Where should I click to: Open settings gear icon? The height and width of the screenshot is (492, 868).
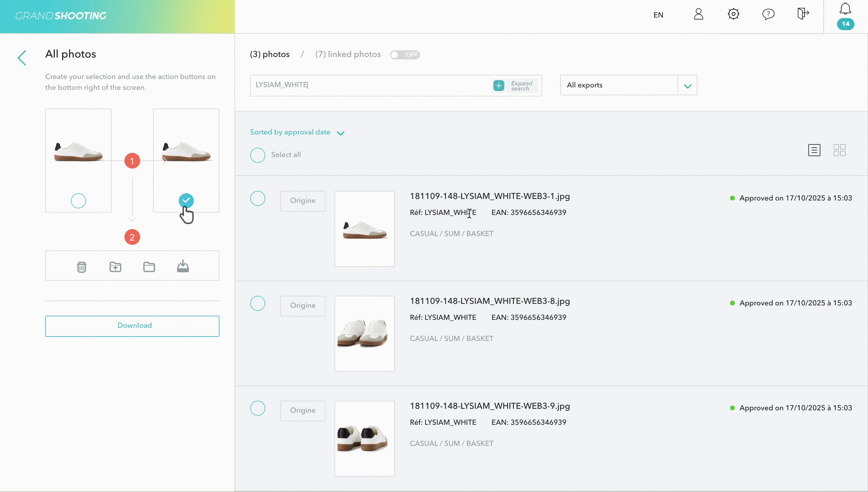click(733, 14)
